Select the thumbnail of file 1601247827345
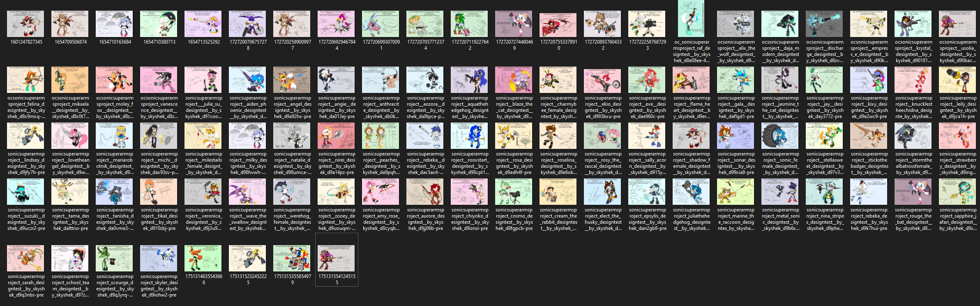980x306 pixels. (26, 24)
